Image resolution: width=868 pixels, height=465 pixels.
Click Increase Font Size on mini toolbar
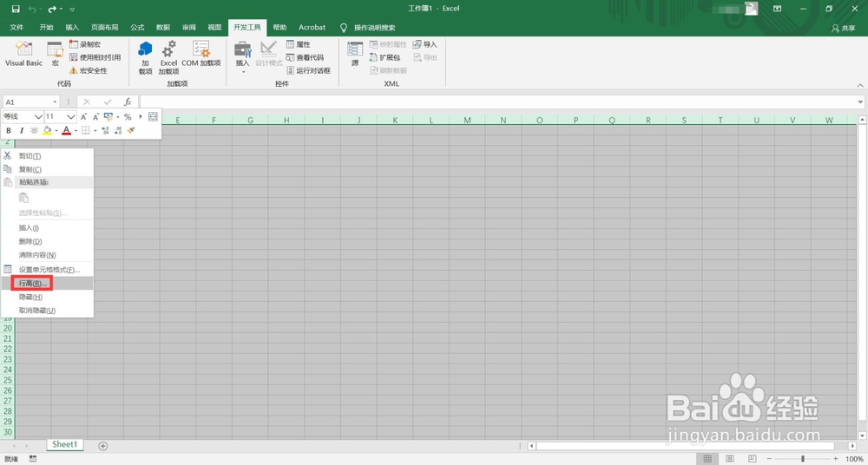[83, 117]
